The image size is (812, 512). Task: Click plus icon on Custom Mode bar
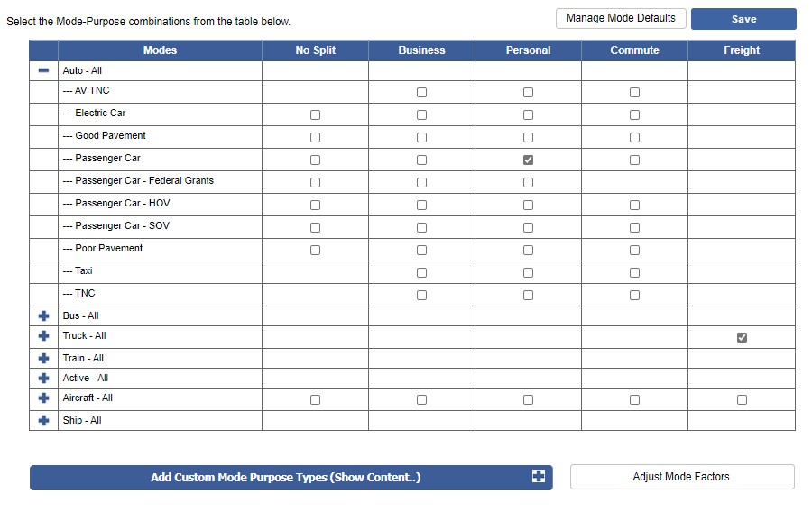pyautogui.click(x=539, y=477)
